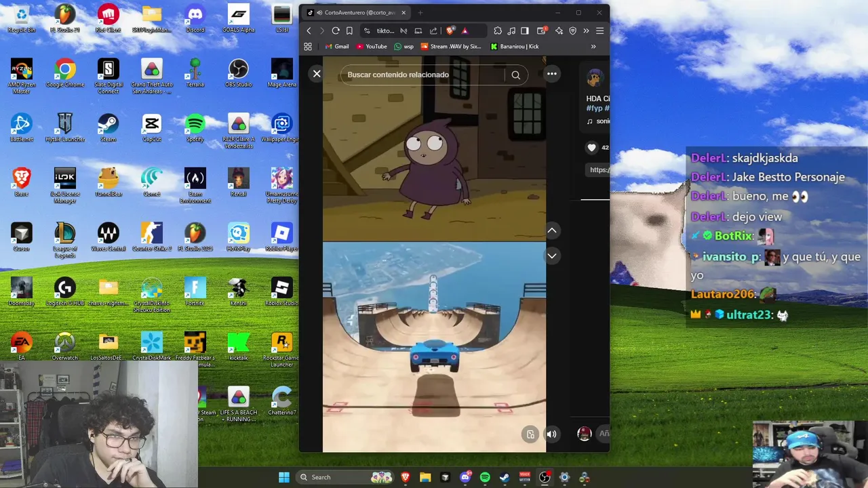Open OBS Studio from the taskbar
Viewport: 868px width, 488px height.
coord(545,477)
